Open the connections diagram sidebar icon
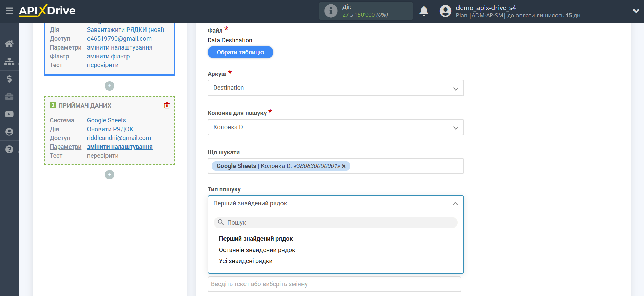The width and height of the screenshot is (644, 296). point(9,61)
